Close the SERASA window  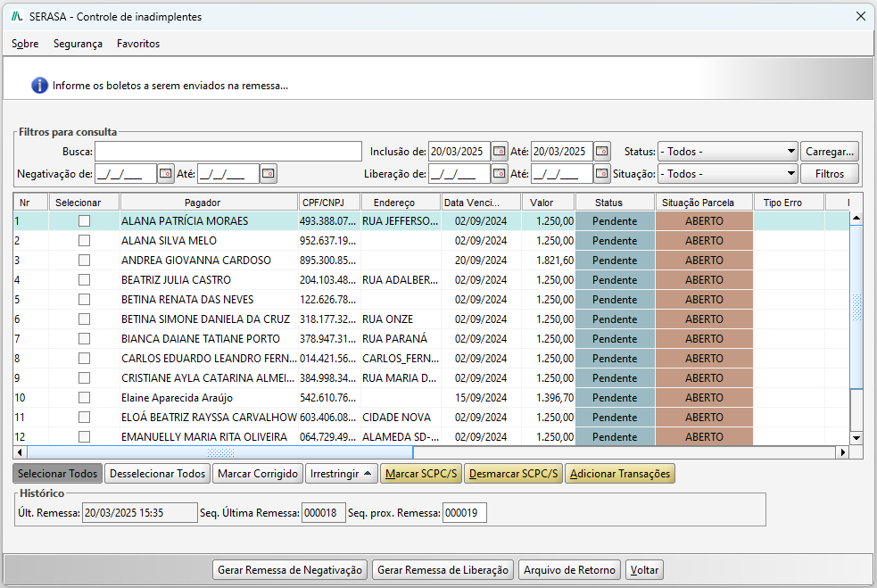click(x=861, y=16)
